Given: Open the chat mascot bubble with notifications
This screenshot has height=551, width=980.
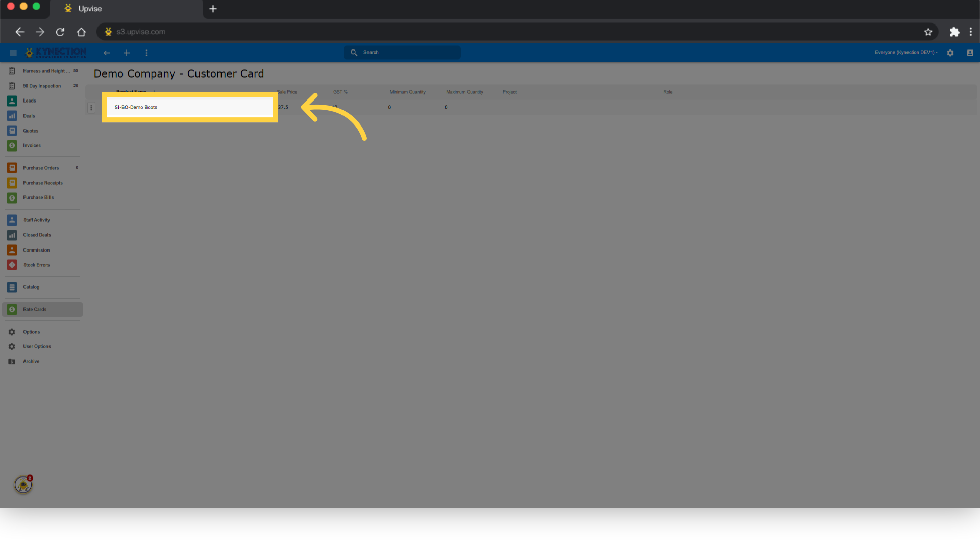Looking at the screenshot, I should pyautogui.click(x=23, y=484).
